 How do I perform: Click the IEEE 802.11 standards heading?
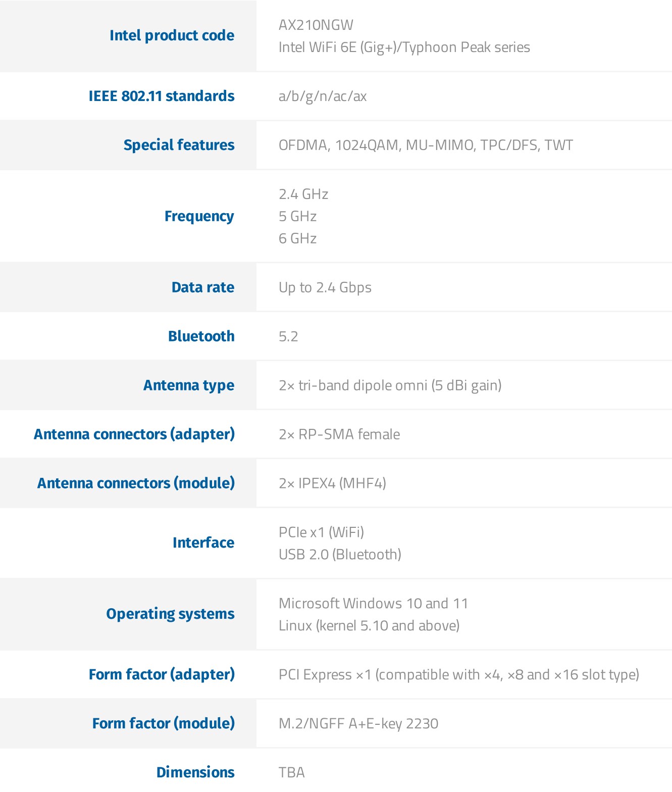pos(162,96)
